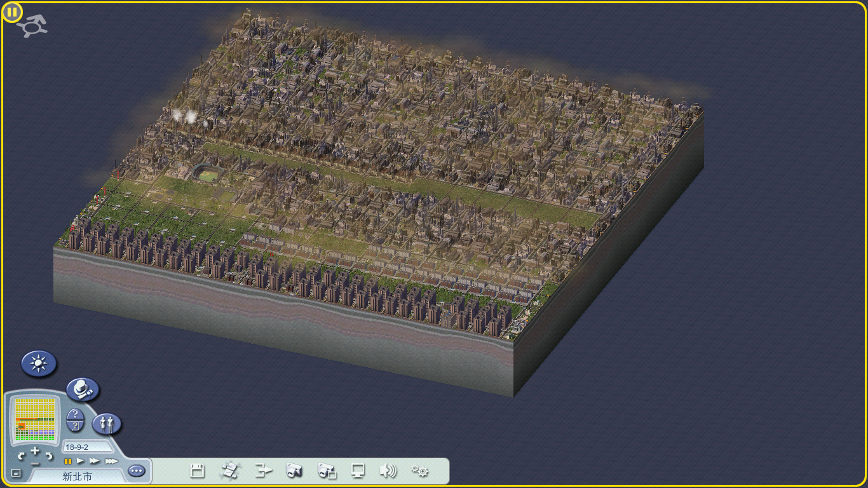Screen dimensions: 868x488
Task: Select the Query question mark tool
Action: tap(76, 414)
